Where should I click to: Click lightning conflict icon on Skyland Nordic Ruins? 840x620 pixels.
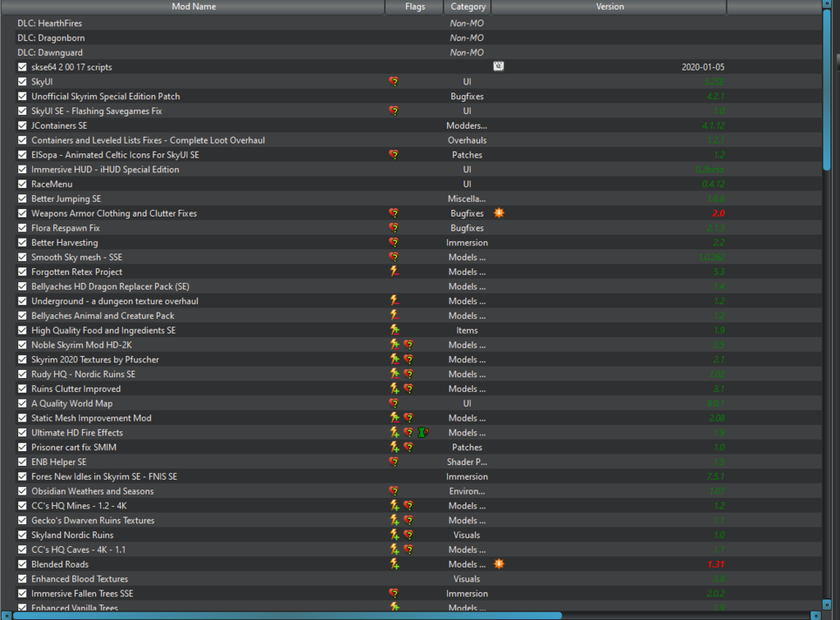(394, 535)
